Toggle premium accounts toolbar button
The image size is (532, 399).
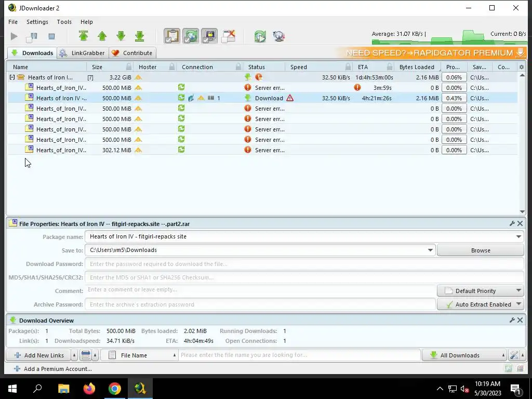pos(209,36)
